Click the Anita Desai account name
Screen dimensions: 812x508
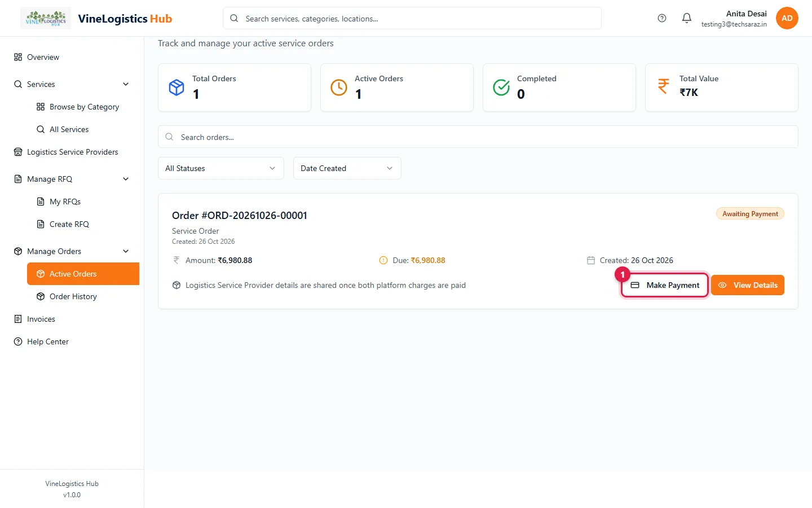tap(746, 14)
